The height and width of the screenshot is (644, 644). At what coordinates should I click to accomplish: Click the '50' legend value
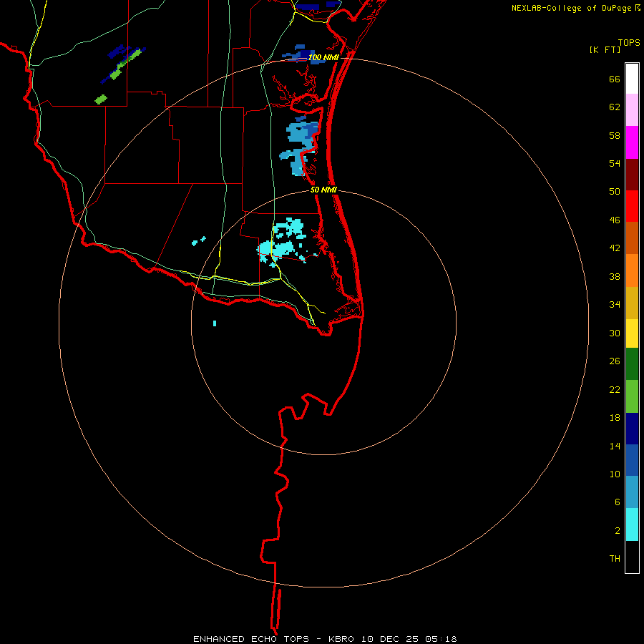point(615,192)
